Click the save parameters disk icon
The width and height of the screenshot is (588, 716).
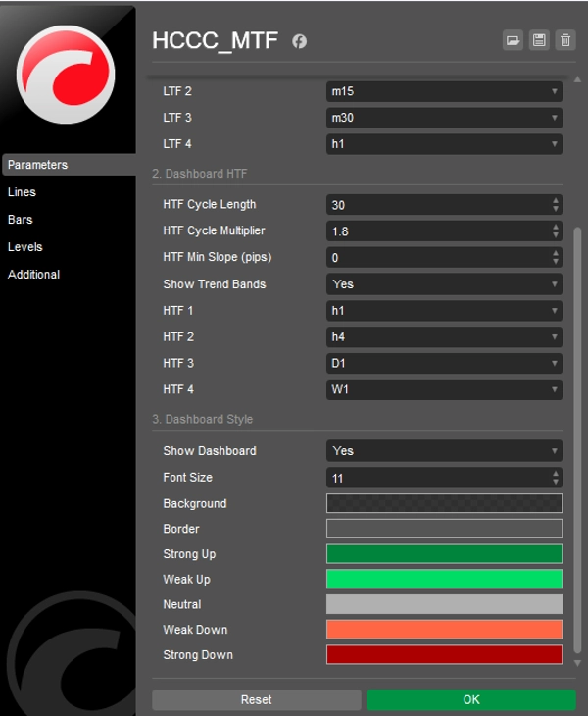tap(538, 40)
